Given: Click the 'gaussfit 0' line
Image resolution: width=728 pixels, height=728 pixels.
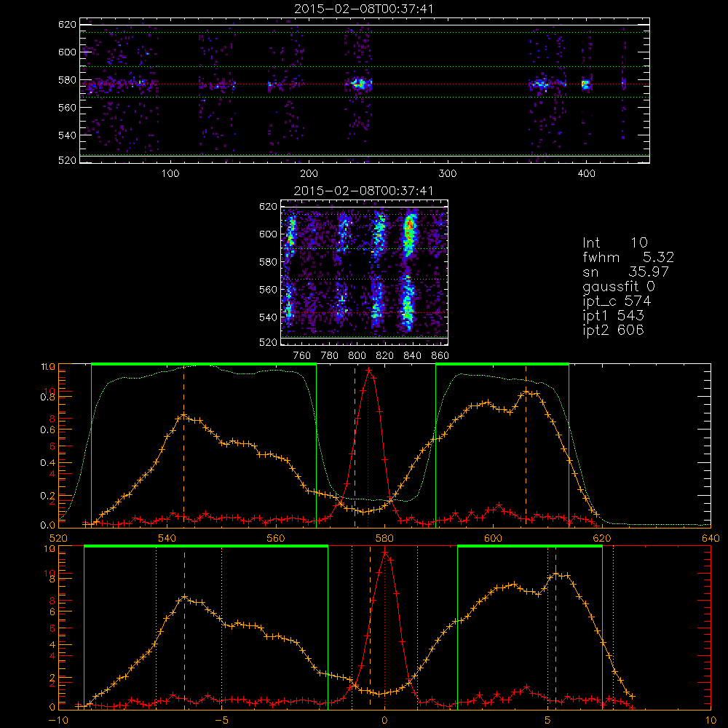Looking at the screenshot, I should tap(618, 286).
